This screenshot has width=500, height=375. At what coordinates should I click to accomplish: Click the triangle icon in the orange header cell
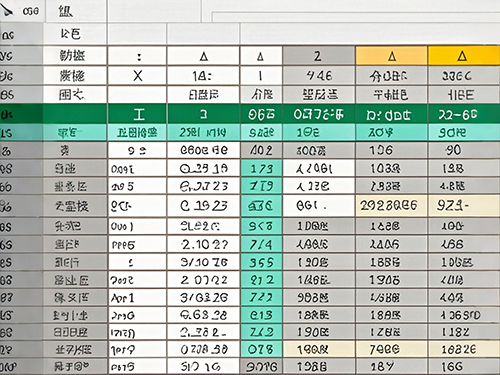[392, 56]
